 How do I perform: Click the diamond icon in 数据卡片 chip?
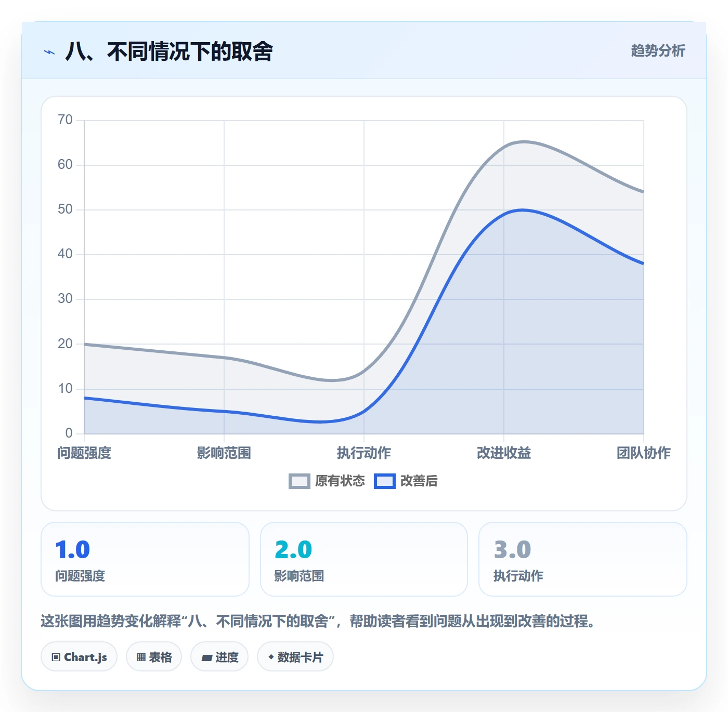point(271,657)
